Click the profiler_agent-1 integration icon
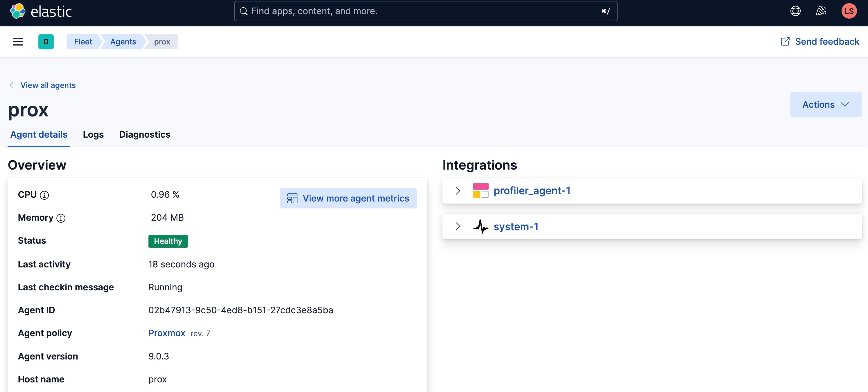Viewport: 868px width, 392px height. [x=480, y=190]
